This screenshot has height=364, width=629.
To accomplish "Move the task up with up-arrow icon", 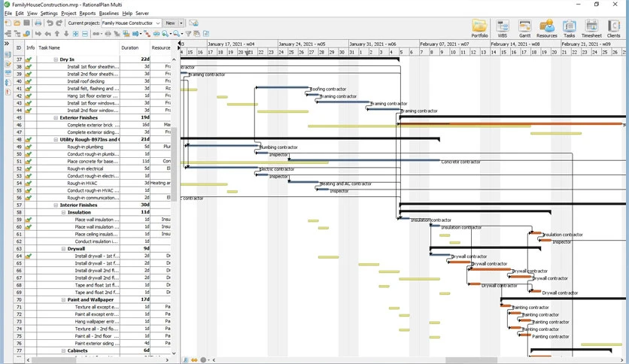I will pos(57,34).
